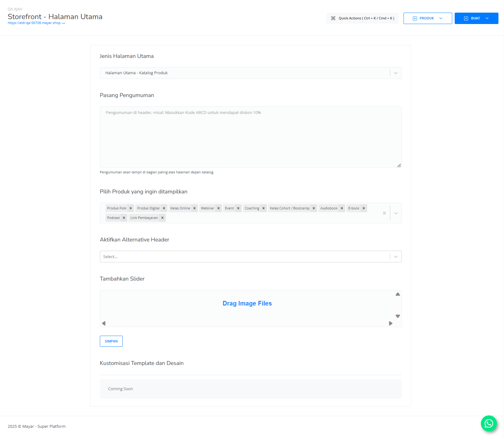504x437 pixels.
Task: Remove the Link Pembayaran tag
Action: click(162, 218)
